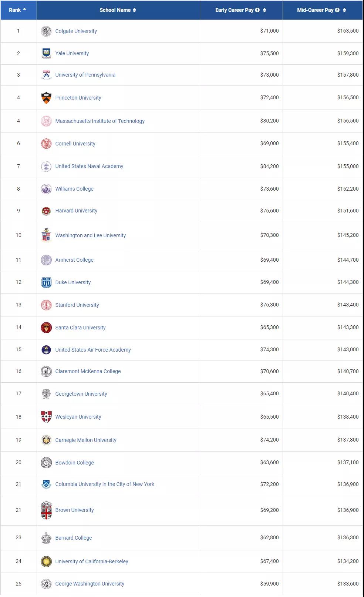The height and width of the screenshot is (597, 364).
Task: Click the Duke University logo icon
Action: [46, 282]
